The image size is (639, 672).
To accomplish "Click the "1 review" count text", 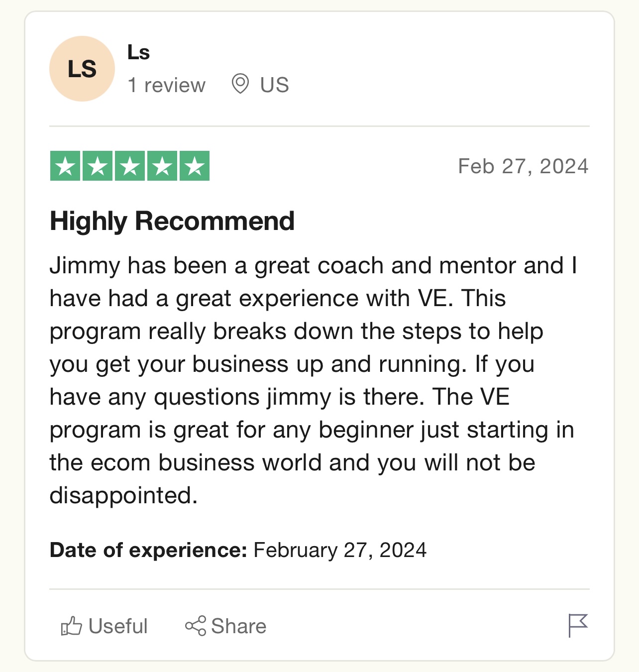I will 166,85.
